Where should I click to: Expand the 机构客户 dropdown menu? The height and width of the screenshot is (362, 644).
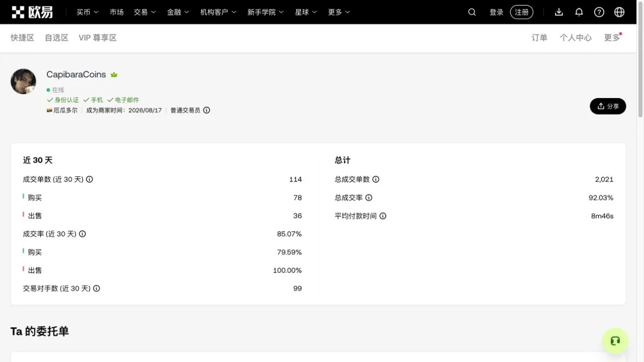tap(218, 12)
